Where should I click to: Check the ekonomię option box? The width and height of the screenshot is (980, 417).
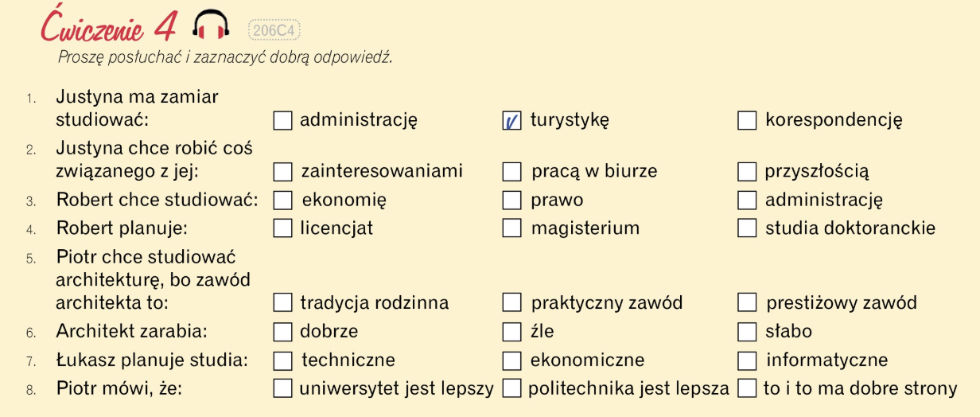click(282, 200)
